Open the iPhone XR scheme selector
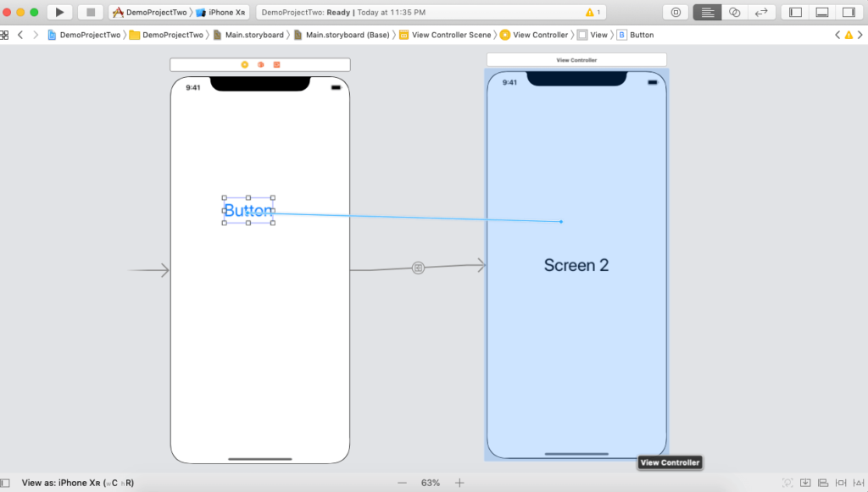This screenshot has height=492, width=868. coord(222,12)
